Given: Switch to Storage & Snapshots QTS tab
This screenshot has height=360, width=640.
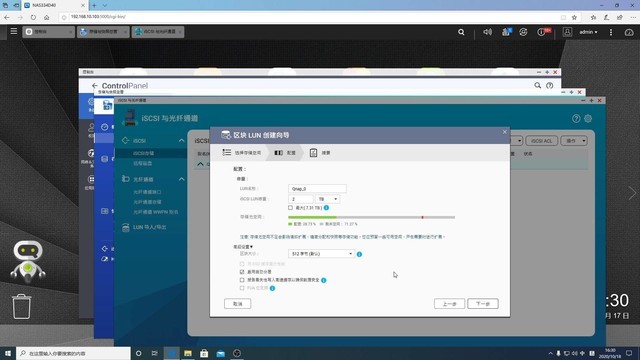Looking at the screenshot, I should pyautogui.click(x=103, y=32).
